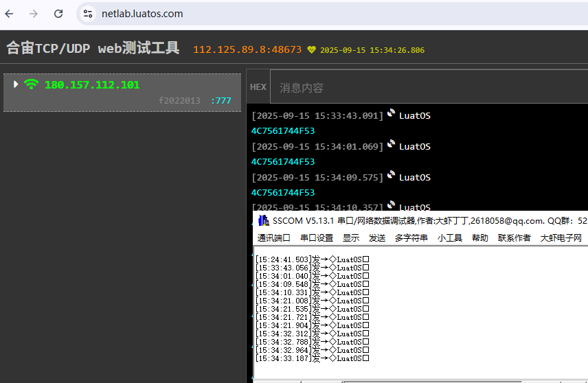Screen dimensions: 588x383
Task: Reload the netlab page
Action: 58,14
